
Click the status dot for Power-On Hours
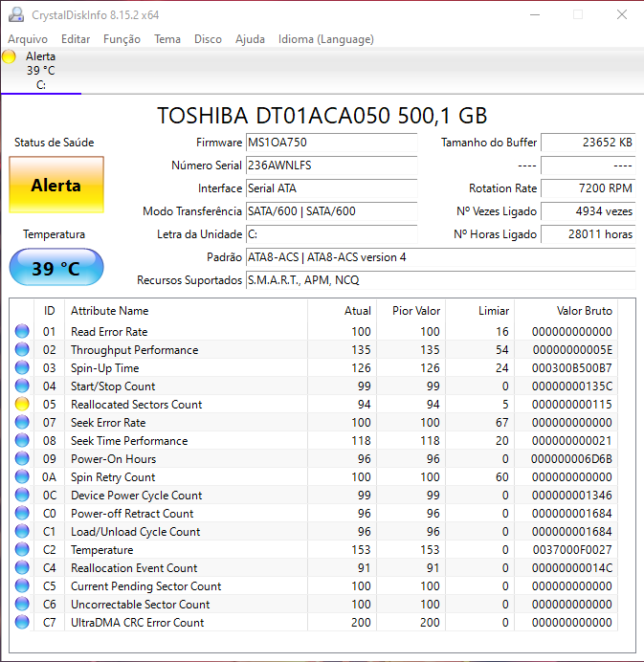coord(22,458)
